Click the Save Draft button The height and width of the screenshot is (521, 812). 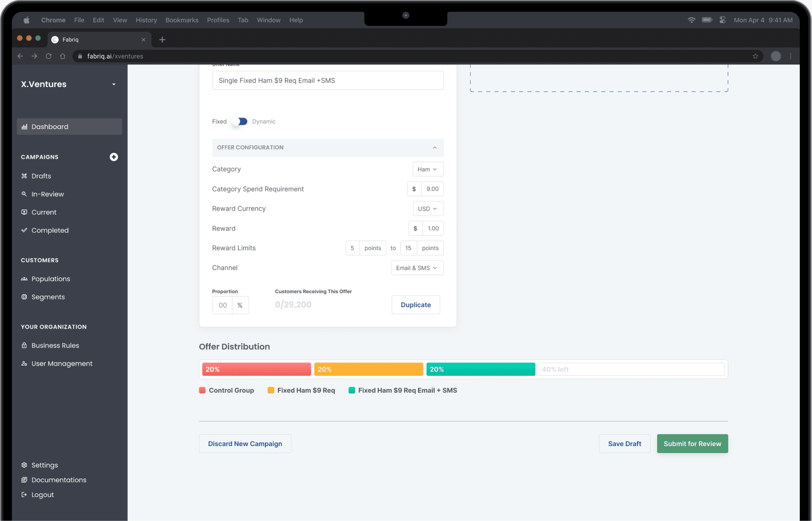(x=625, y=444)
